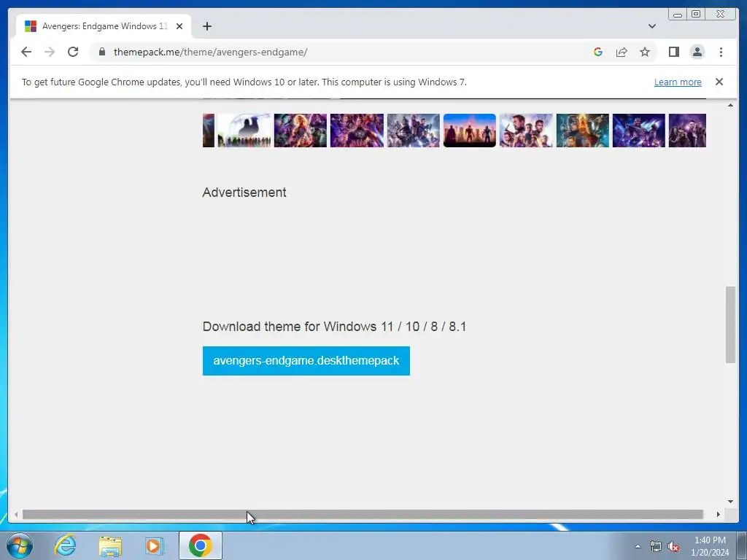747x560 pixels.
Task: Open Chrome three-dot menu
Action: coord(721,52)
